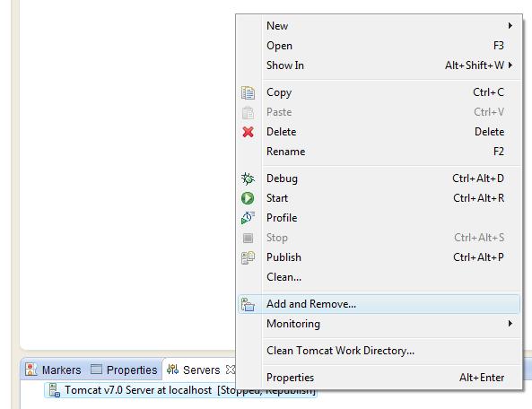Click the Tomcat server icon

click(x=55, y=390)
